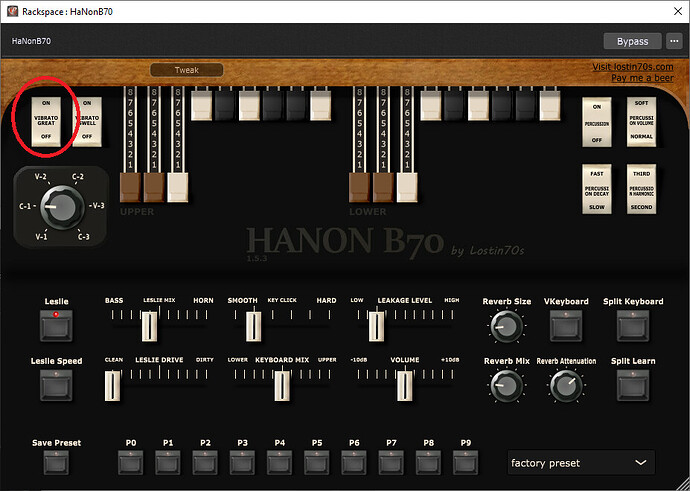Open the three-dots plugin options menu
Image resolution: width=690 pixels, height=491 pixels.
point(674,41)
